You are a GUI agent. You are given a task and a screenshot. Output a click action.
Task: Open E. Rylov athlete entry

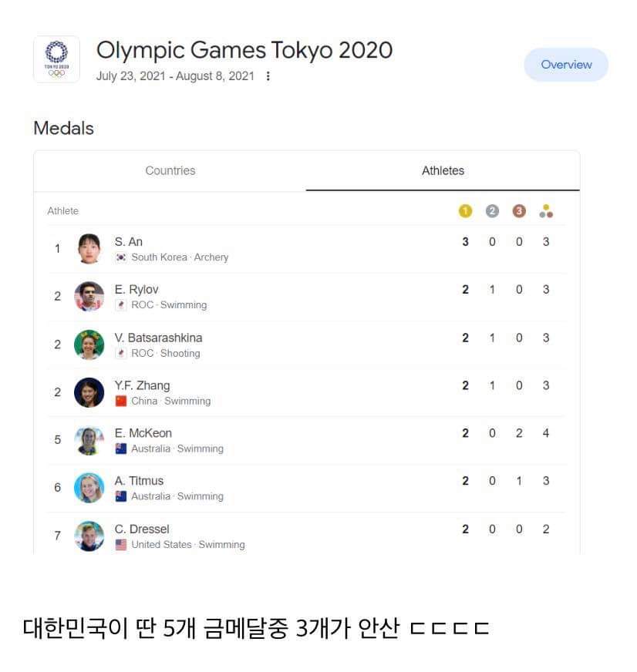click(307, 297)
